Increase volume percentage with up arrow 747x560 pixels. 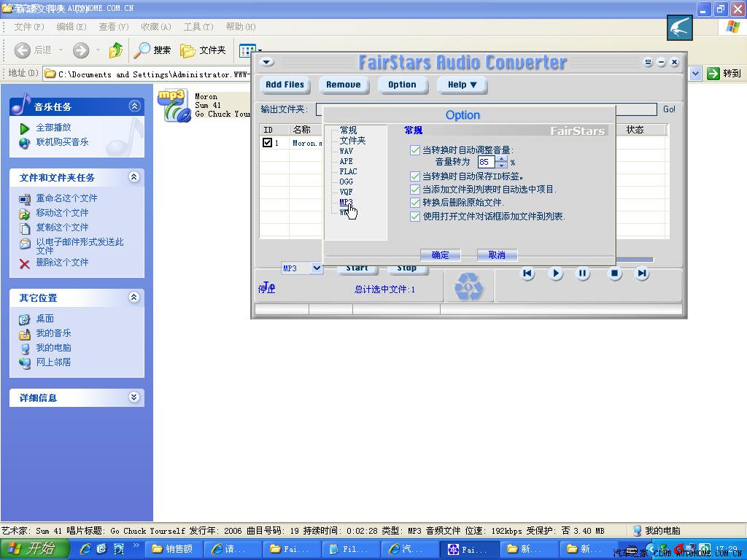click(503, 159)
